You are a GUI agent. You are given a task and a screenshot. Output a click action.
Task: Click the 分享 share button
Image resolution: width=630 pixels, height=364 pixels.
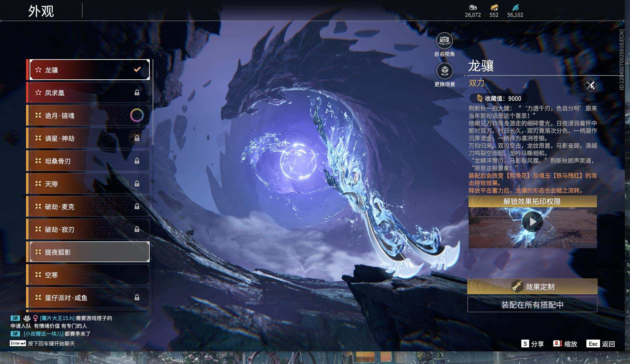[532, 344]
